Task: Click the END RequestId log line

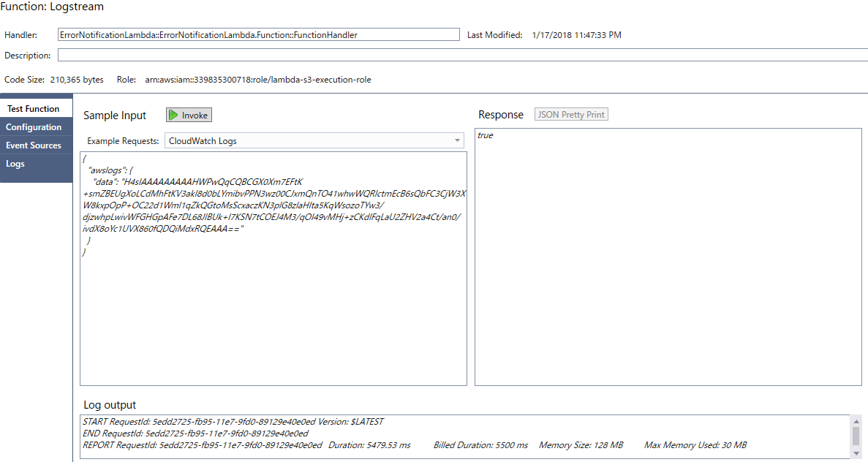Action: click(195, 433)
